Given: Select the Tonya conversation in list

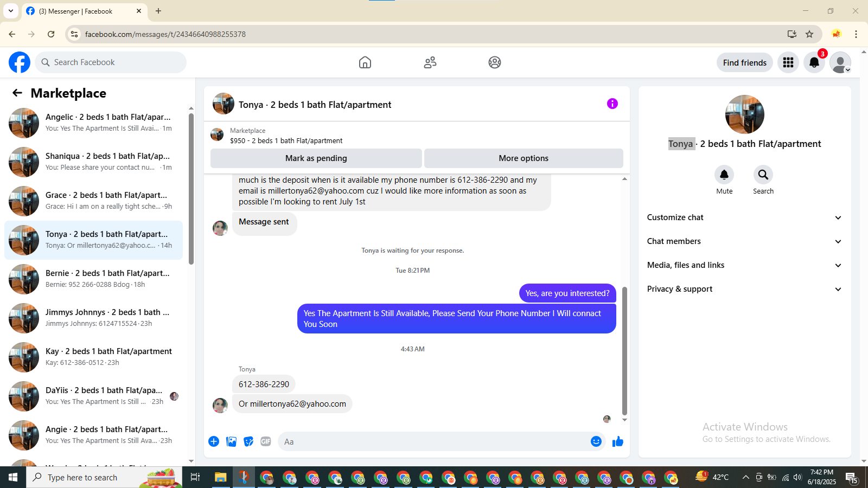Looking at the screenshot, I should pos(93,240).
